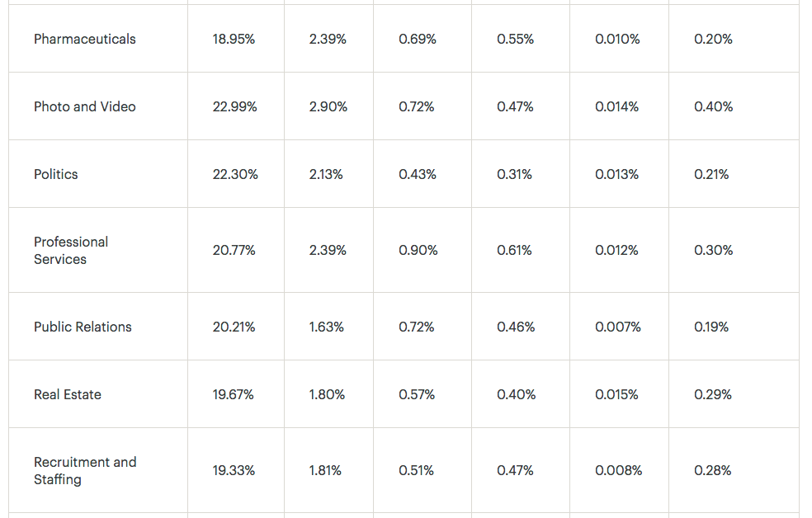Select the 22.99% Photo and Video value

click(234, 106)
